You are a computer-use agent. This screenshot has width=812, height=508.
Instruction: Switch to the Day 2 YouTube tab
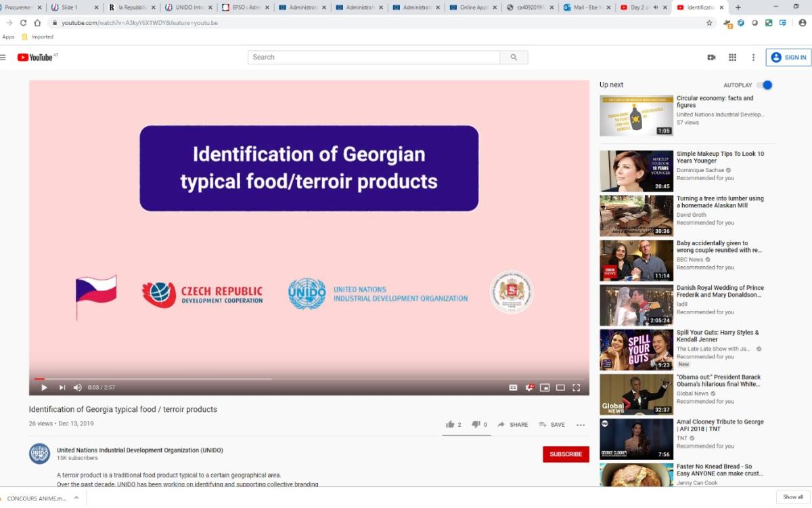[x=644, y=7]
